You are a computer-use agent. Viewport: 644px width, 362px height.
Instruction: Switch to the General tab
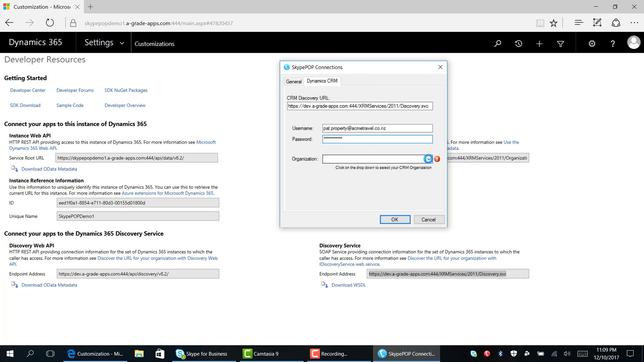coord(294,81)
